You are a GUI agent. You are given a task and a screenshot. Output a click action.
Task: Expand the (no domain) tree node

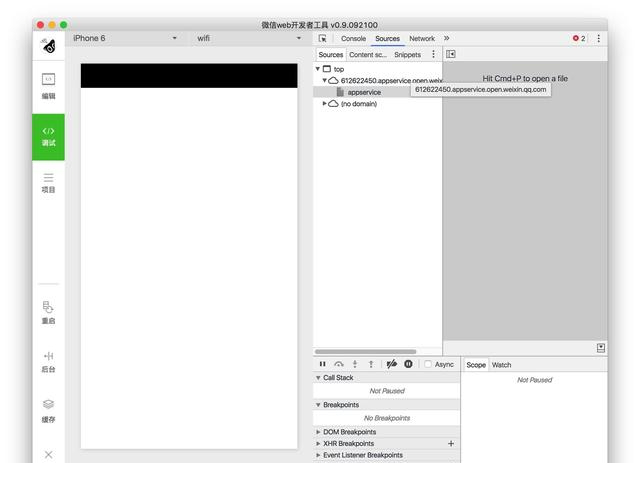[324, 104]
